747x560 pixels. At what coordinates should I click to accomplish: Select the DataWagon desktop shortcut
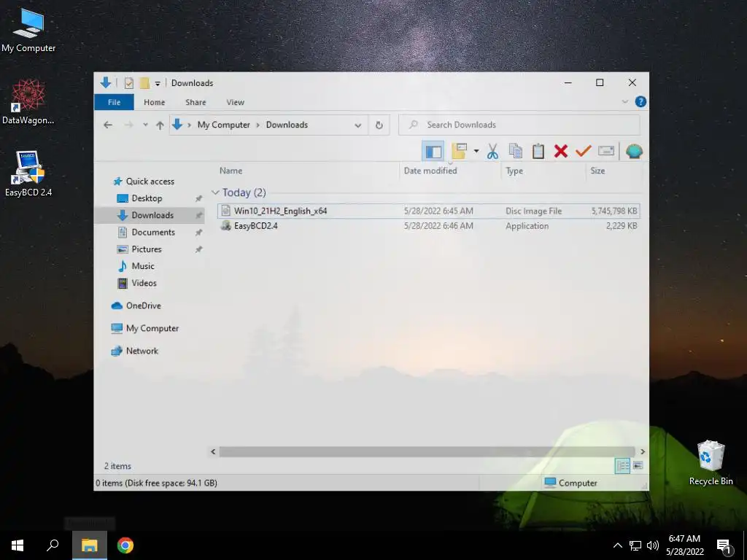(28, 102)
